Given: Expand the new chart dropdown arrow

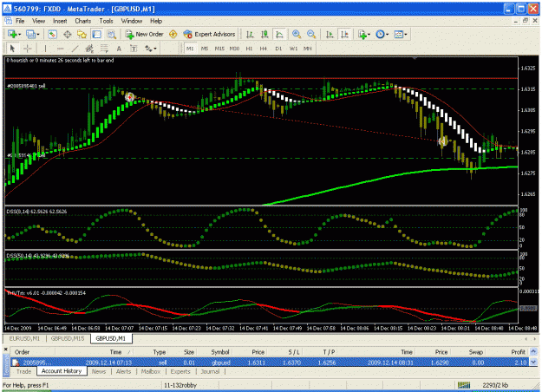Looking at the screenshot, I should click(20, 34).
